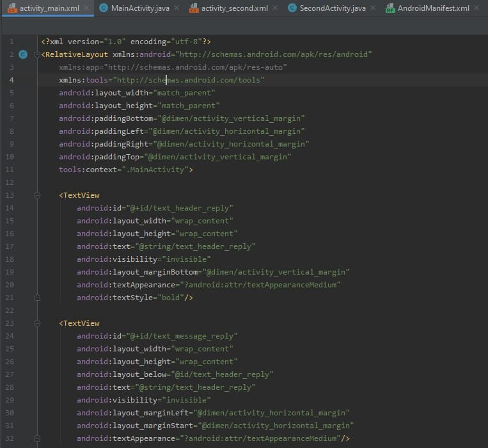
Task: Click "@string/text_header_reply" on line 28
Action: pyautogui.click(x=195, y=387)
